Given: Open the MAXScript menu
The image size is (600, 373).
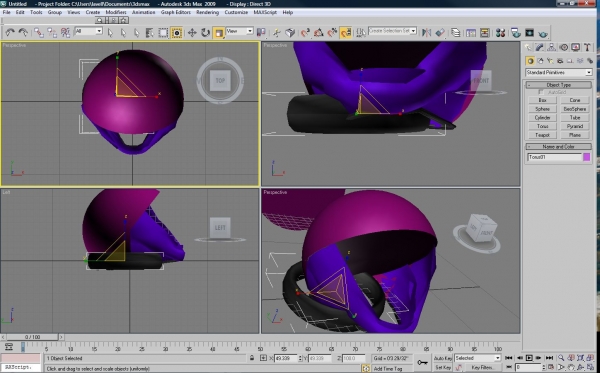Looking at the screenshot, I should pyautogui.click(x=265, y=12).
